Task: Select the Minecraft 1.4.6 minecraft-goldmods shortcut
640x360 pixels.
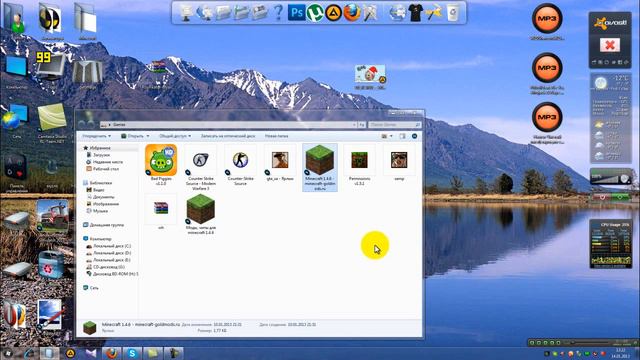Action: click(320, 167)
